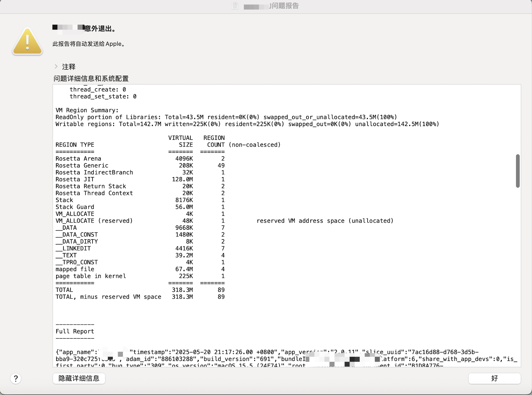532x395 pixels.
Task: Click the 'VM_ALLOCATE (reserved)' row
Action: 224,221
